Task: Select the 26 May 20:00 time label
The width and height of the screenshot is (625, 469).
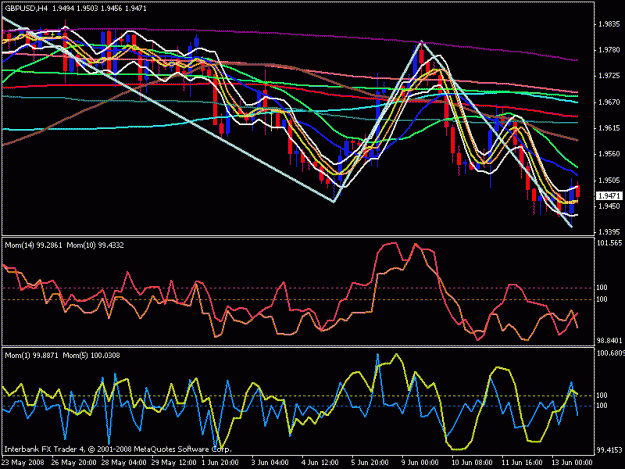Action: [x=74, y=463]
